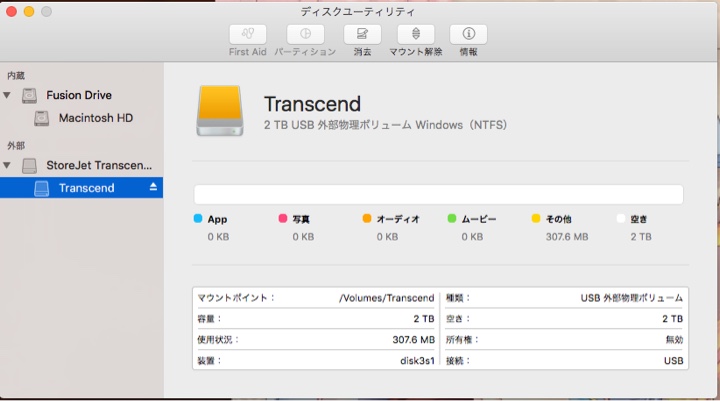The height and width of the screenshot is (401, 720).
Task: Minimize the Disk Utility window
Action: point(29,11)
